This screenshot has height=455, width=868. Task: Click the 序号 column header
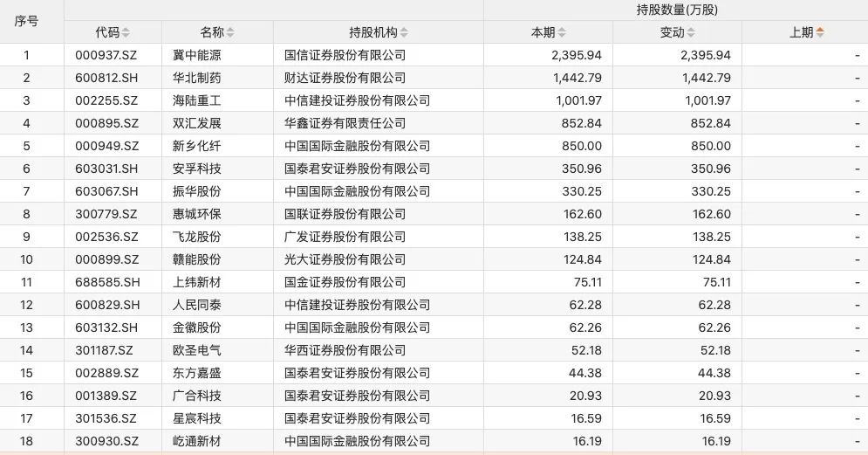[26, 21]
